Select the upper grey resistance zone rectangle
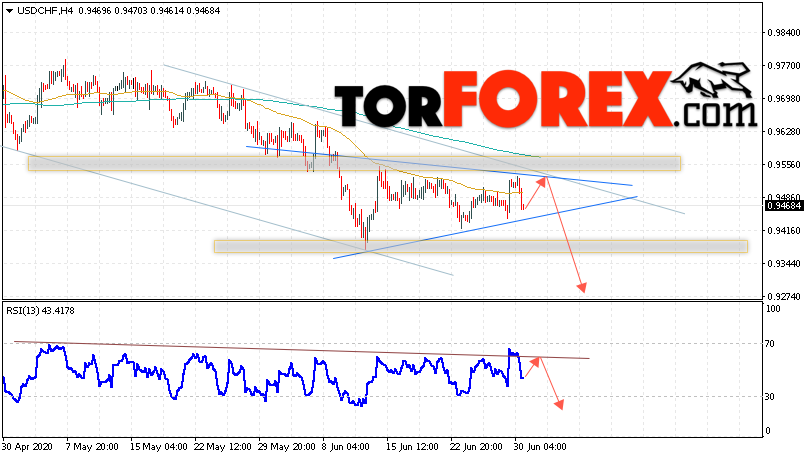 (354, 164)
